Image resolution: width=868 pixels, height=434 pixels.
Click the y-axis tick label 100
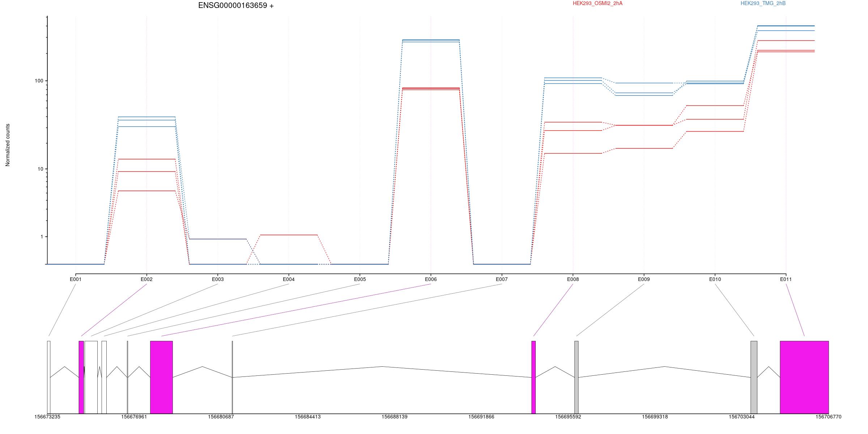(39, 81)
